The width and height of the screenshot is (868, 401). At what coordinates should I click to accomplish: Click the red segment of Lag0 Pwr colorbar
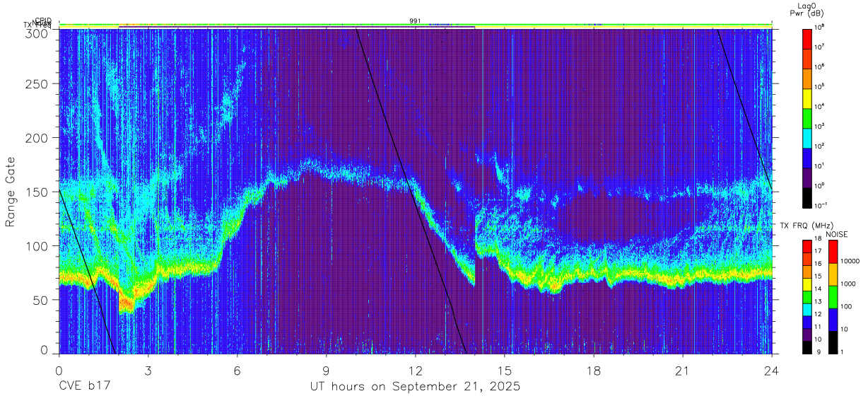(x=807, y=37)
